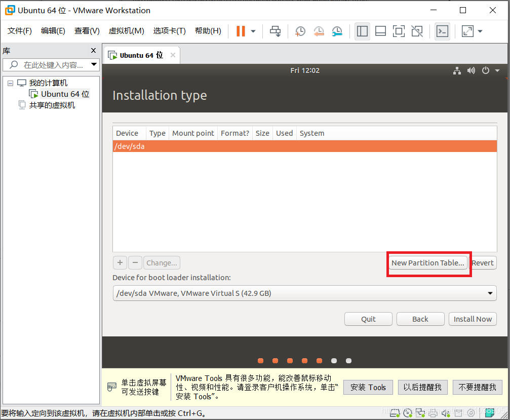Open the 编辑(E) menu

(x=53, y=31)
